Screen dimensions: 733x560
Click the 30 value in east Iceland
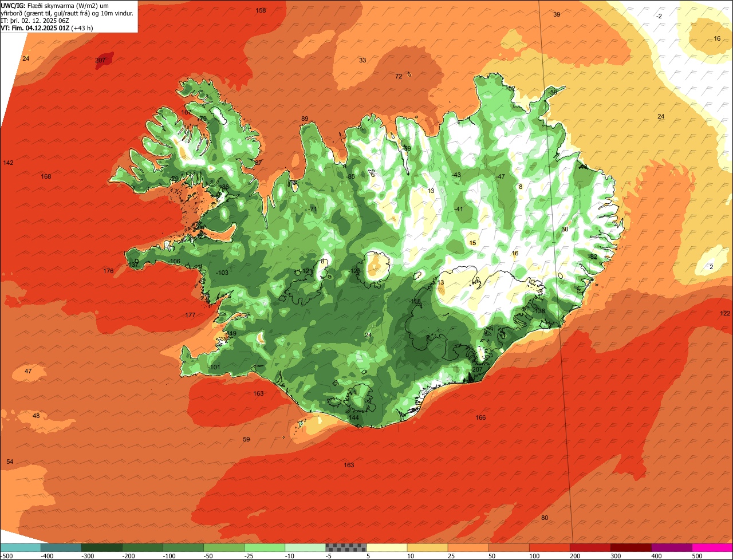click(x=564, y=229)
